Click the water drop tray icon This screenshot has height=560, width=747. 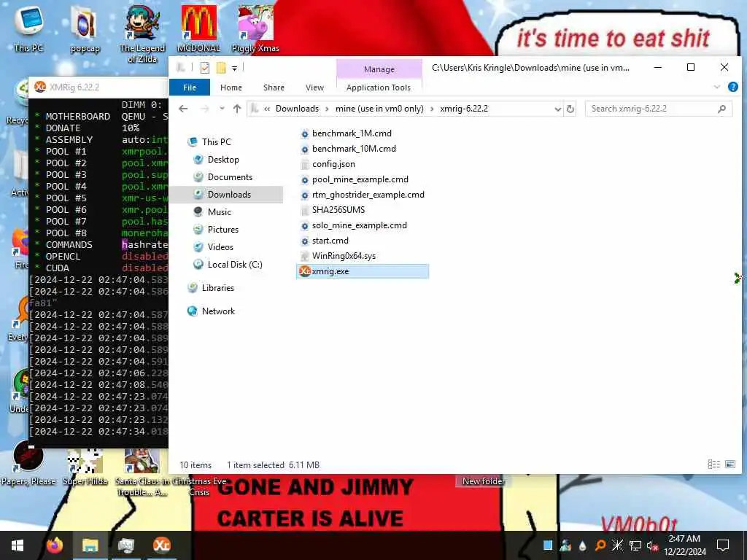click(583, 545)
